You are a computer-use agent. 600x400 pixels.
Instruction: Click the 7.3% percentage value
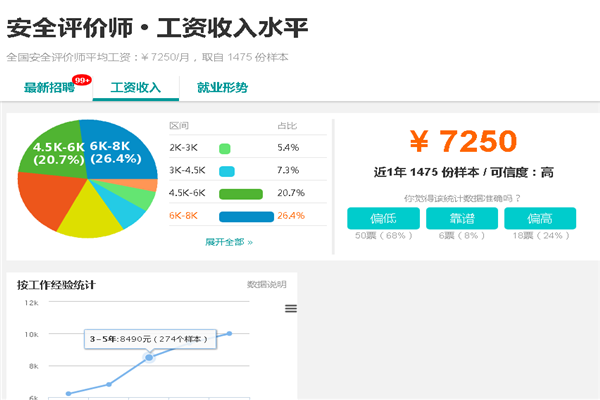288,170
